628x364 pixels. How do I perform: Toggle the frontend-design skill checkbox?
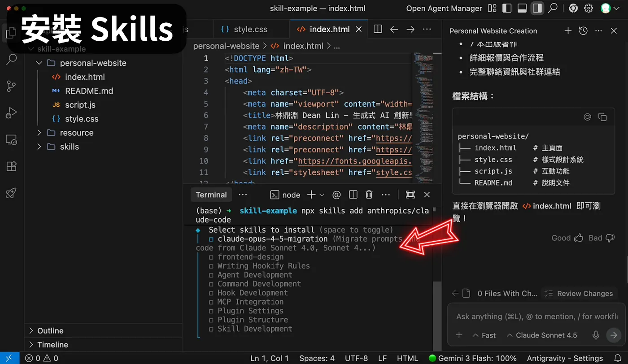tap(211, 257)
